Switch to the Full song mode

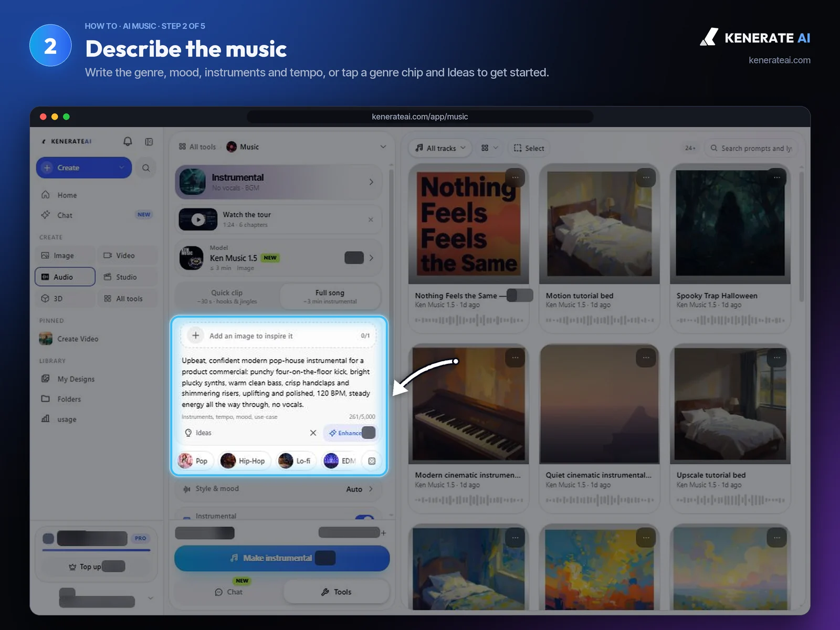330,297
